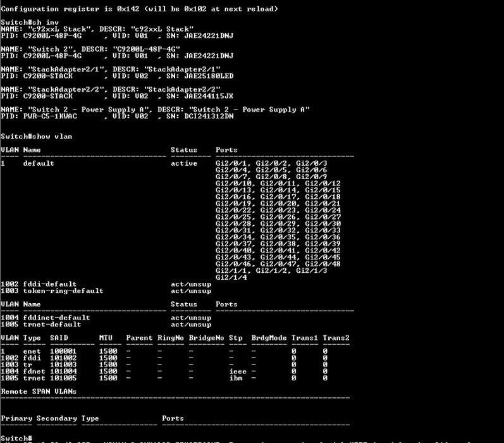The height and width of the screenshot is (443, 504).
Task: Click port Gi2/0/1 in the list
Action: pyautogui.click(x=231, y=163)
